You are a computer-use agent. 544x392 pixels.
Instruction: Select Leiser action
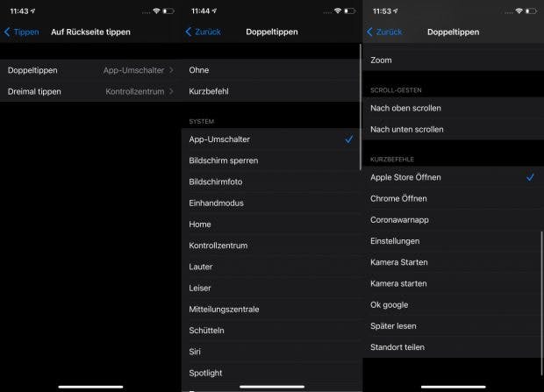click(272, 288)
